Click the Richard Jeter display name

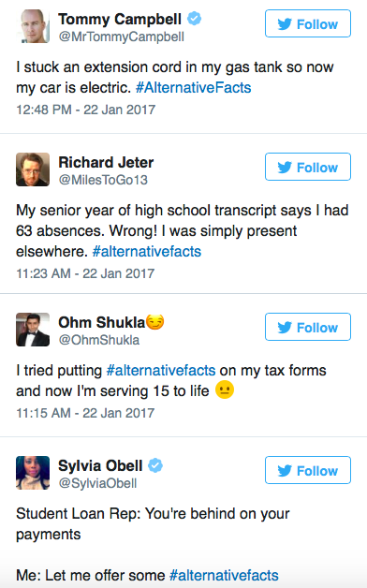coord(106,162)
